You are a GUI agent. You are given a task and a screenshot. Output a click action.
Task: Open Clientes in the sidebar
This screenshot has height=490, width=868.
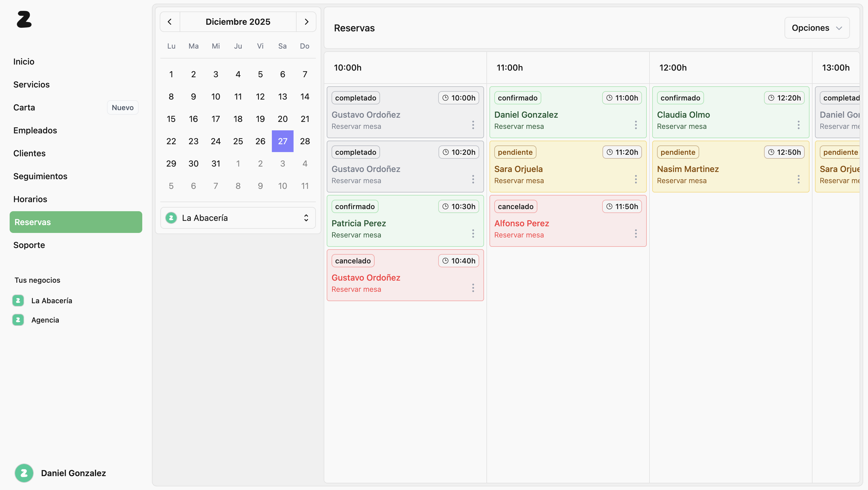click(x=29, y=154)
